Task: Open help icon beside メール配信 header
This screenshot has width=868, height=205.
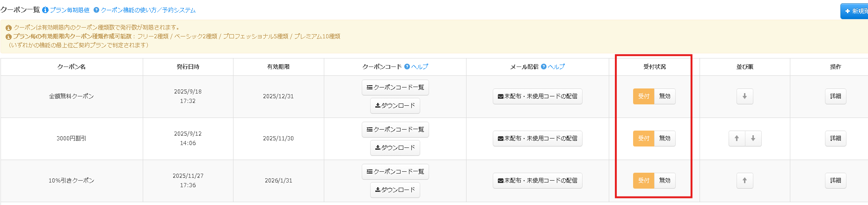Action: 544,67
